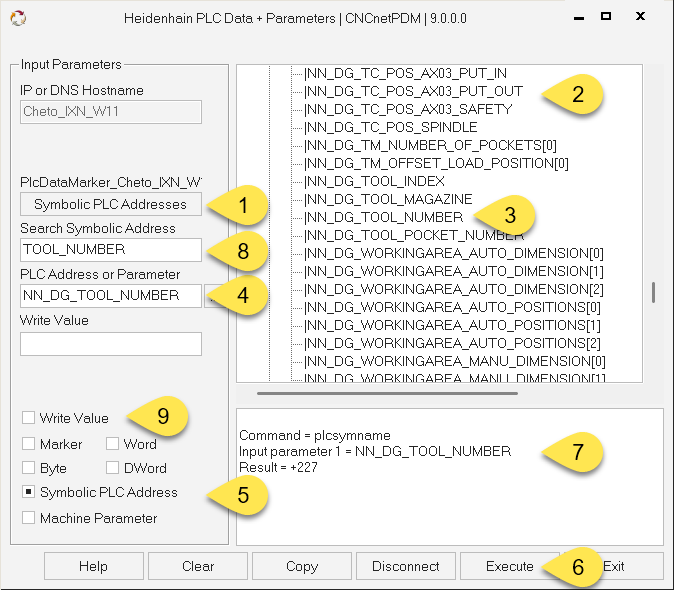Check the DWord option
This screenshot has height=590, width=674.
tap(112, 468)
